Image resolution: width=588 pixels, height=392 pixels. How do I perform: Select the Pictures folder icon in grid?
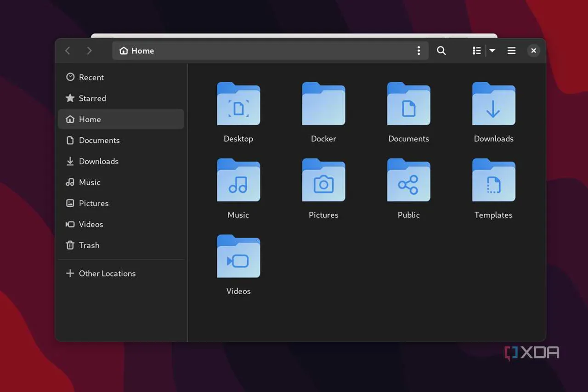click(x=323, y=180)
